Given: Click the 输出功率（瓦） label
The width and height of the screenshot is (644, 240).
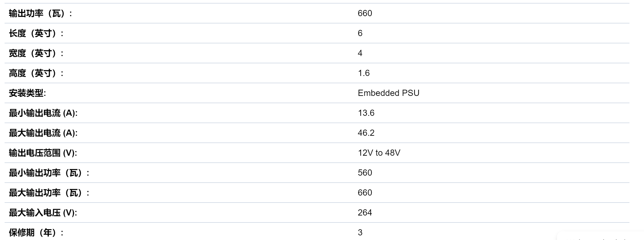Looking at the screenshot, I should [40, 13].
